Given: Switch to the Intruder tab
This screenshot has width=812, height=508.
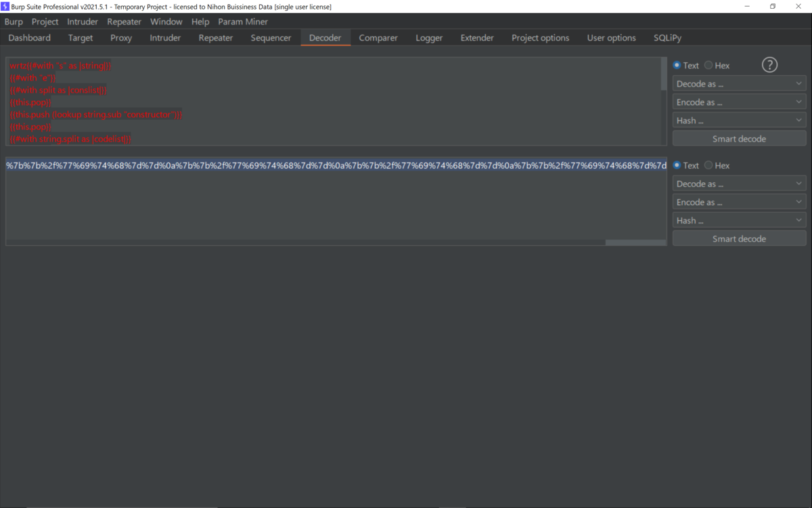Looking at the screenshot, I should coord(165,38).
